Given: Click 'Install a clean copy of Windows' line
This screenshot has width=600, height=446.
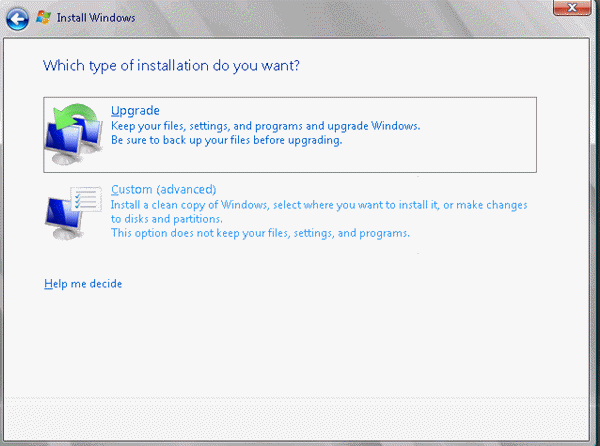Looking at the screenshot, I should point(319,205).
